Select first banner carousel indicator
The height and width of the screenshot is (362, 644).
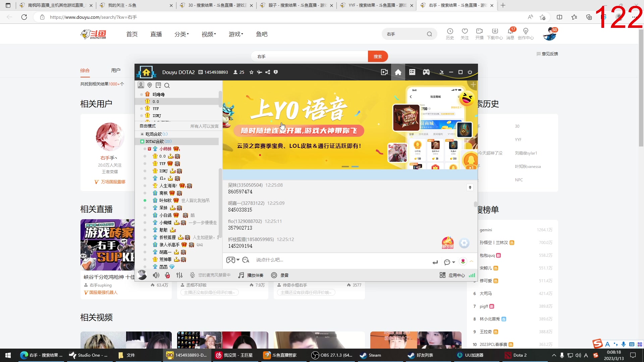(345, 167)
